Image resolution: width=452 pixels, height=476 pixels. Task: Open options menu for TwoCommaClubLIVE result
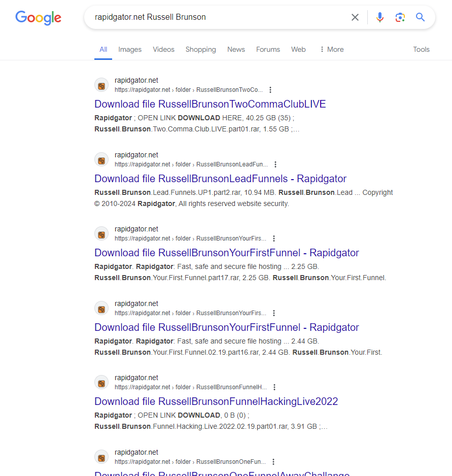(270, 90)
